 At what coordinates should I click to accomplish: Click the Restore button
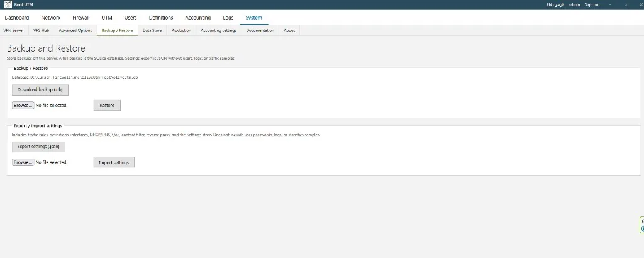click(107, 106)
